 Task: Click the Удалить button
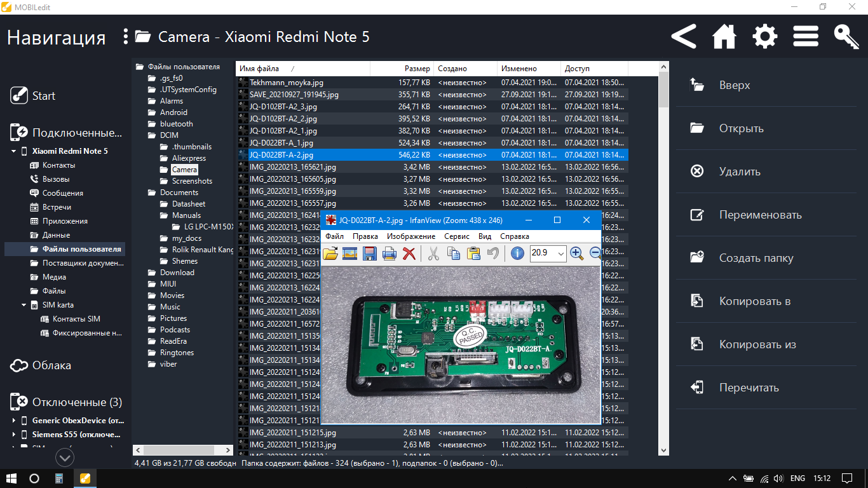click(767, 172)
